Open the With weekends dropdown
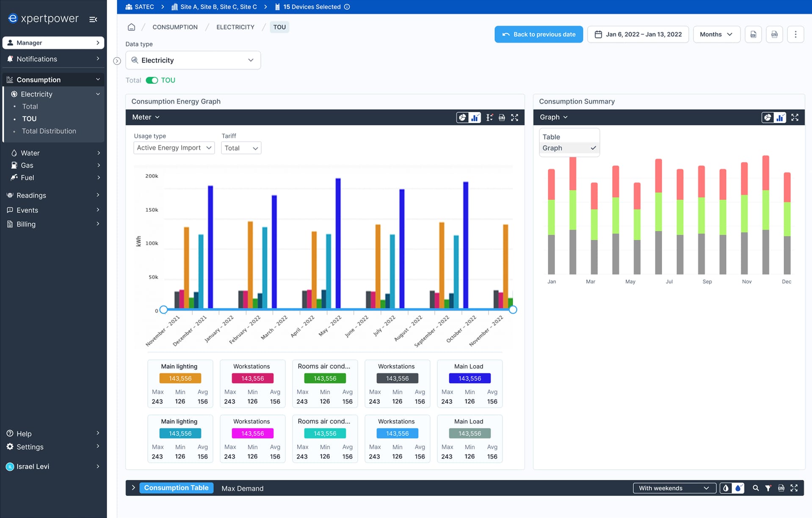 tap(674, 488)
